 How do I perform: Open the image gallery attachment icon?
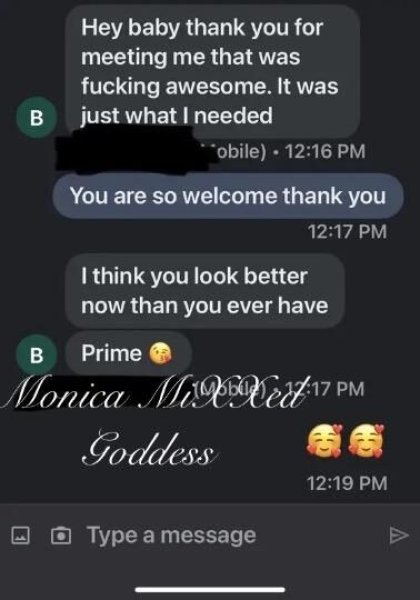pyautogui.click(x=20, y=535)
